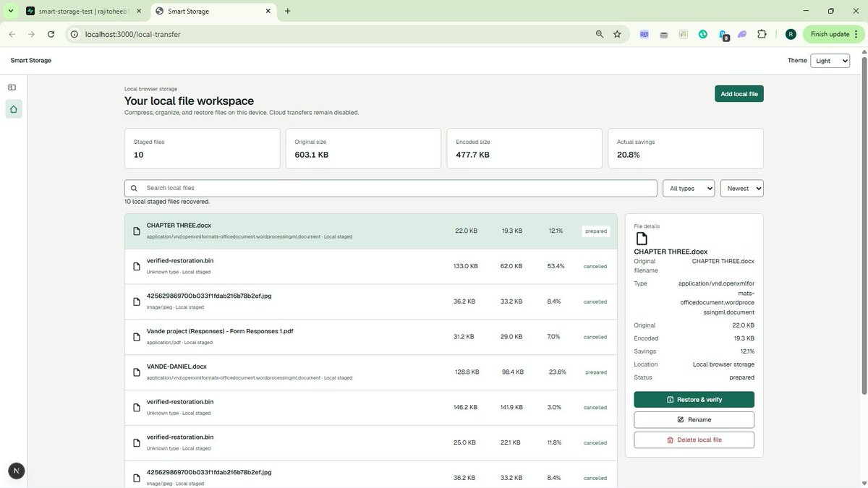Image resolution: width=868 pixels, height=488 pixels.
Task: Select the VANDE-DANIEL.docx file name
Action: [176, 367]
